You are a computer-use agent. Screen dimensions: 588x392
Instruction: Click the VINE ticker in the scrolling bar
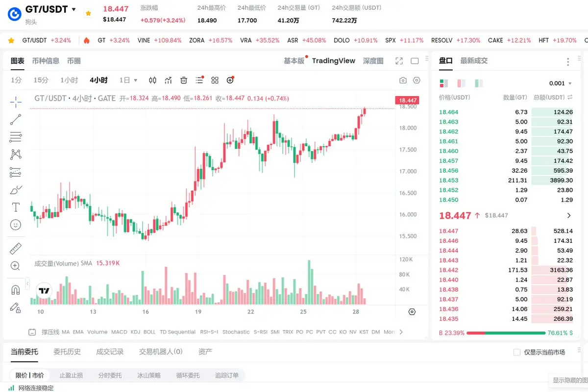159,40
